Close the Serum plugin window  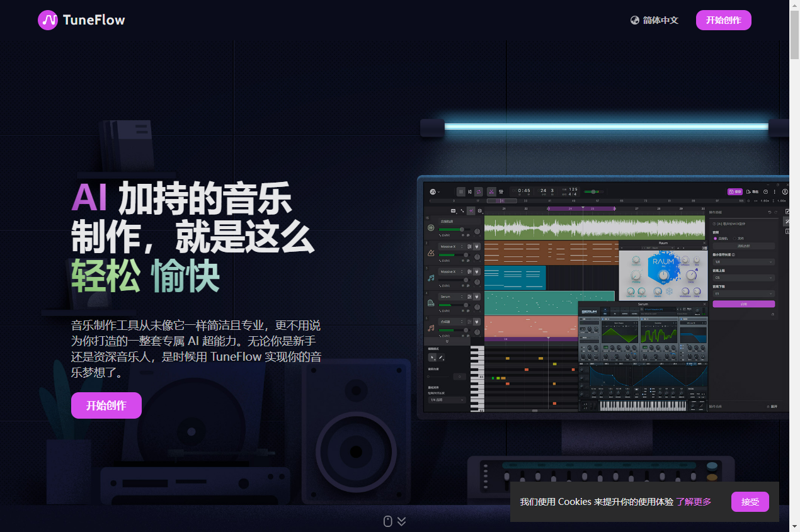704,304
